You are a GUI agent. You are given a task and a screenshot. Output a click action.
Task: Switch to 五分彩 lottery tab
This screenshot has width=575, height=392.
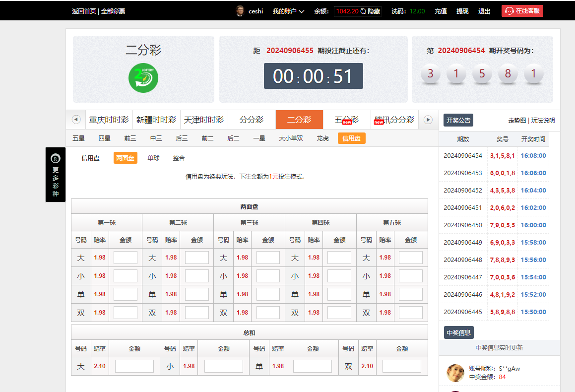[x=346, y=120]
